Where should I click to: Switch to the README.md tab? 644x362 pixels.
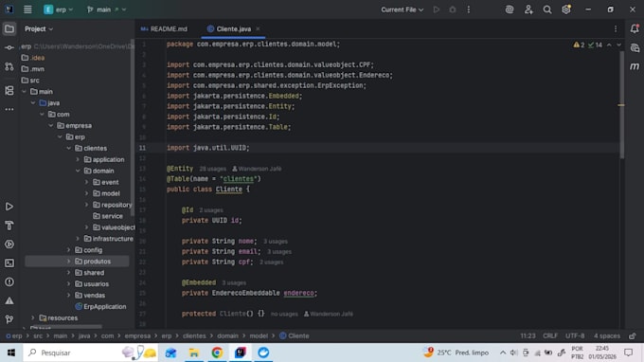(164, 28)
